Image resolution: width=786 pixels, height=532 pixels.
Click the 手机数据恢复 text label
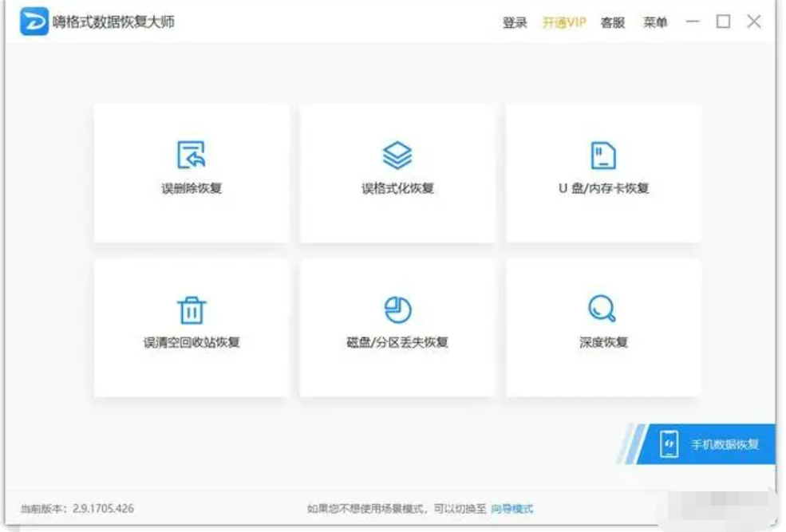pos(725,445)
